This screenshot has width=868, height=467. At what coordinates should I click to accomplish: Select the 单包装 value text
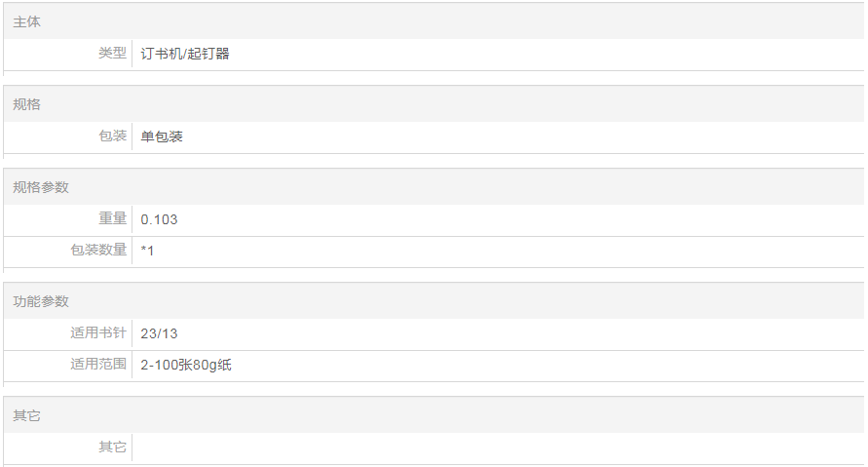tap(162, 136)
